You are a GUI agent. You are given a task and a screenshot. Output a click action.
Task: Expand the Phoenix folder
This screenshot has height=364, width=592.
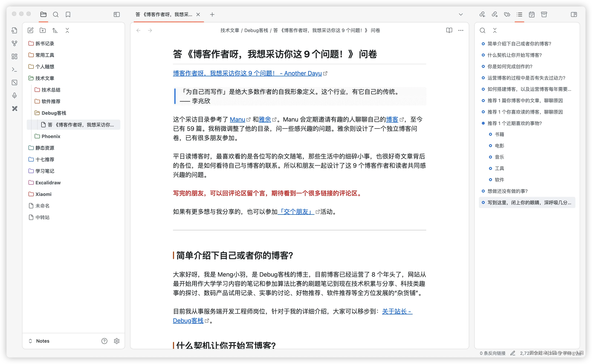(x=51, y=136)
